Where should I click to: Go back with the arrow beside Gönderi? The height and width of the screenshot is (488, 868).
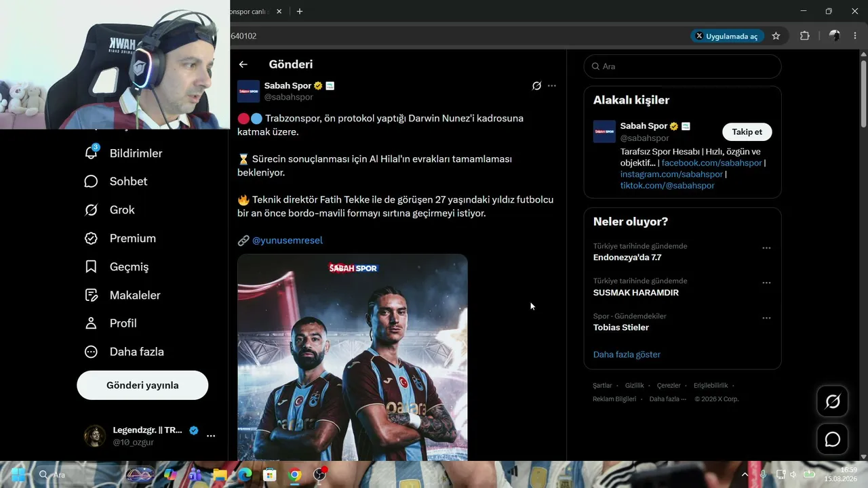point(243,64)
